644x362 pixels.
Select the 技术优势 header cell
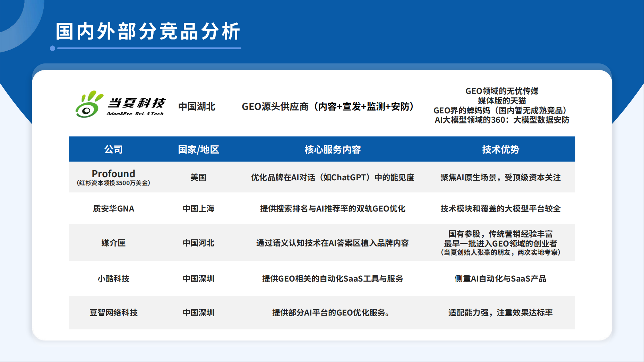(x=500, y=149)
